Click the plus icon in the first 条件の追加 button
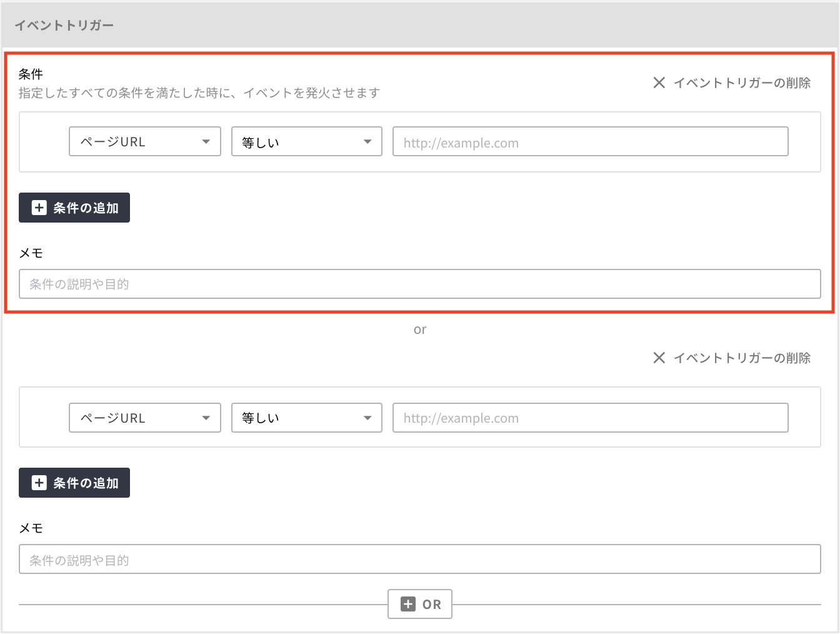This screenshot has height=634, width=840. [x=39, y=208]
